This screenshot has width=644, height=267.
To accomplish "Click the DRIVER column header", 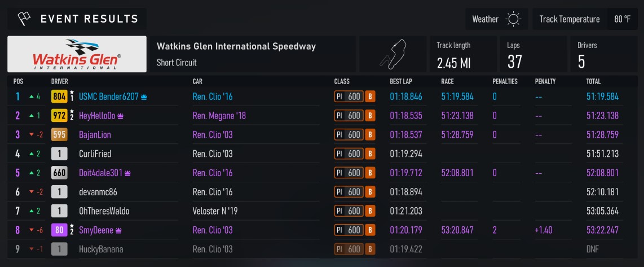I will point(60,81).
